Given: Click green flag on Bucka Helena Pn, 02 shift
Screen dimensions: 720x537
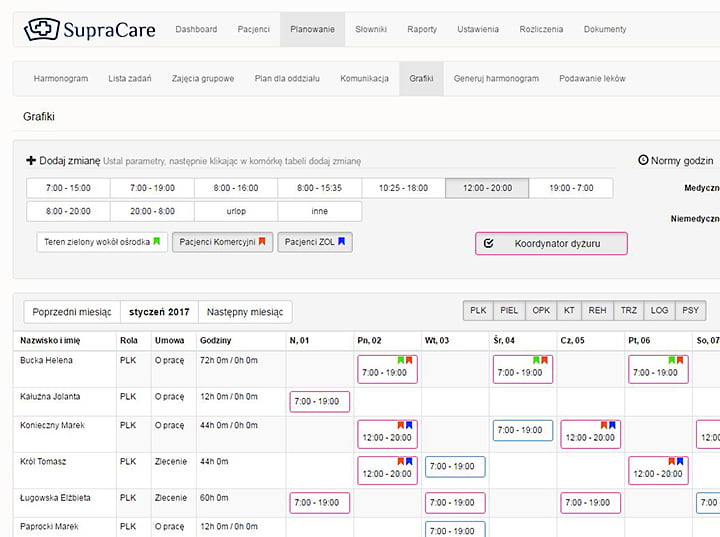Looking at the screenshot, I should pos(400,360).
